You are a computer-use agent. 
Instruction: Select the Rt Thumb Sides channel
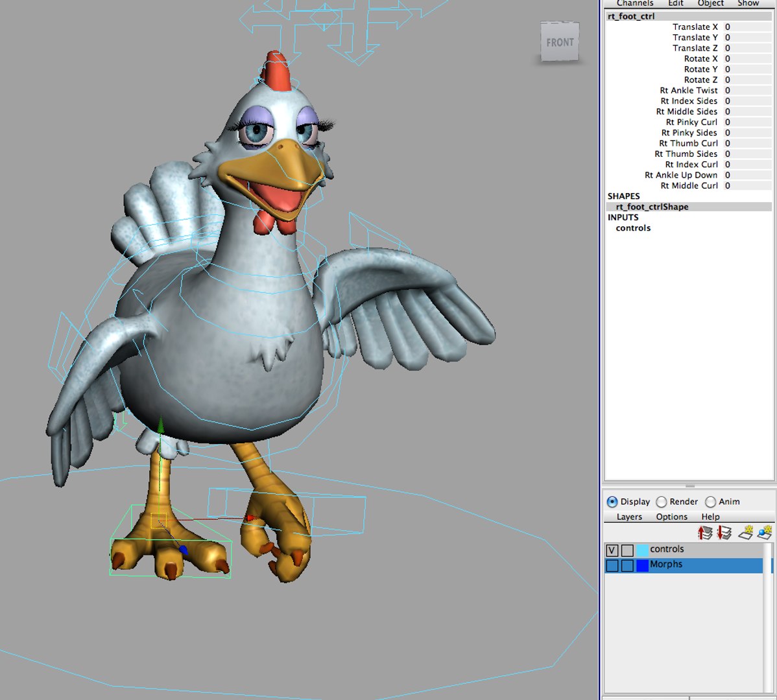686,154
